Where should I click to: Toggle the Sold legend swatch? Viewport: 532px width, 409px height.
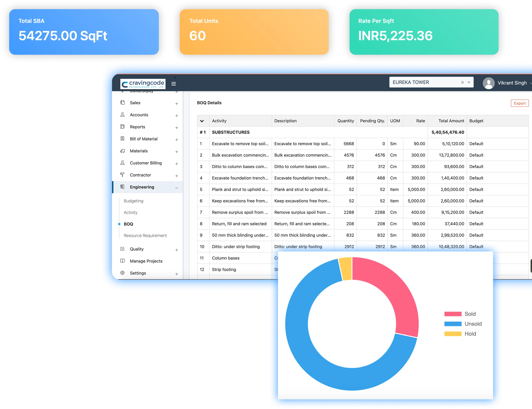(453, 314)
